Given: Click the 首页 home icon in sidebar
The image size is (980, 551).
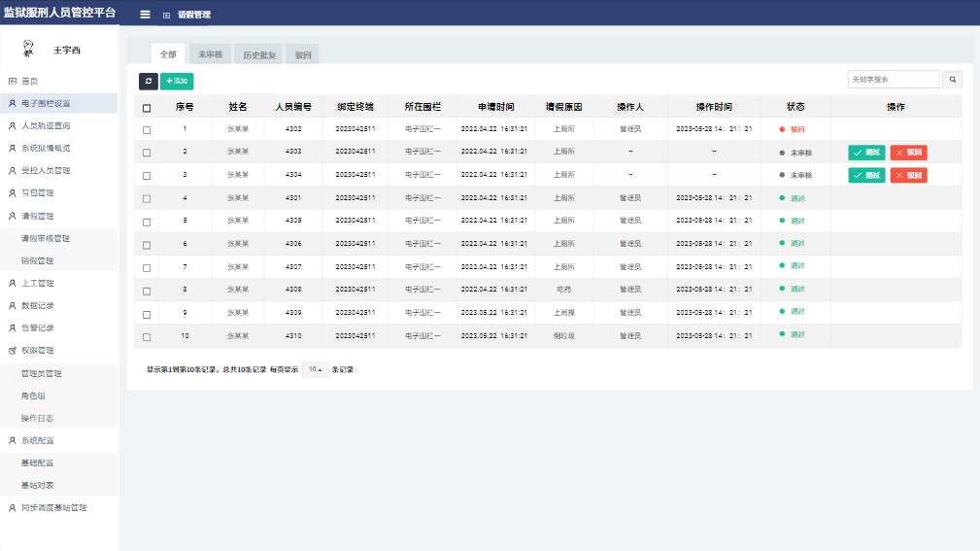Looking at the screenshot, I should pyautogui.click(x=13, y=81).
